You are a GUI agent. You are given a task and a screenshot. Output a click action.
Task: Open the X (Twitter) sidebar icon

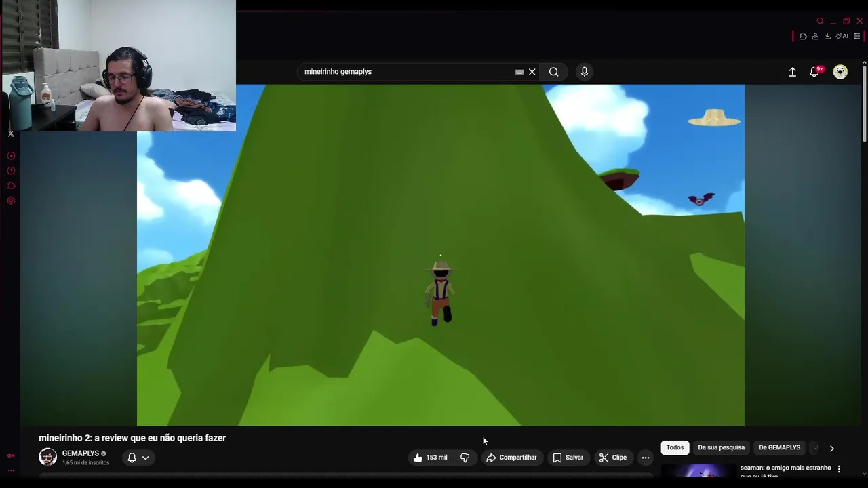tap(11, 134)
